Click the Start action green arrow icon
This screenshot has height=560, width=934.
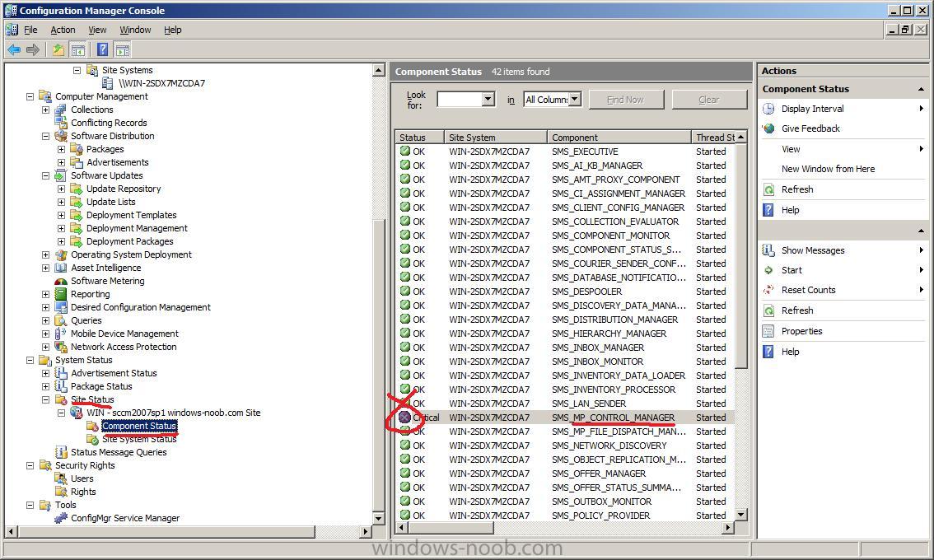[x=768, y=270]
